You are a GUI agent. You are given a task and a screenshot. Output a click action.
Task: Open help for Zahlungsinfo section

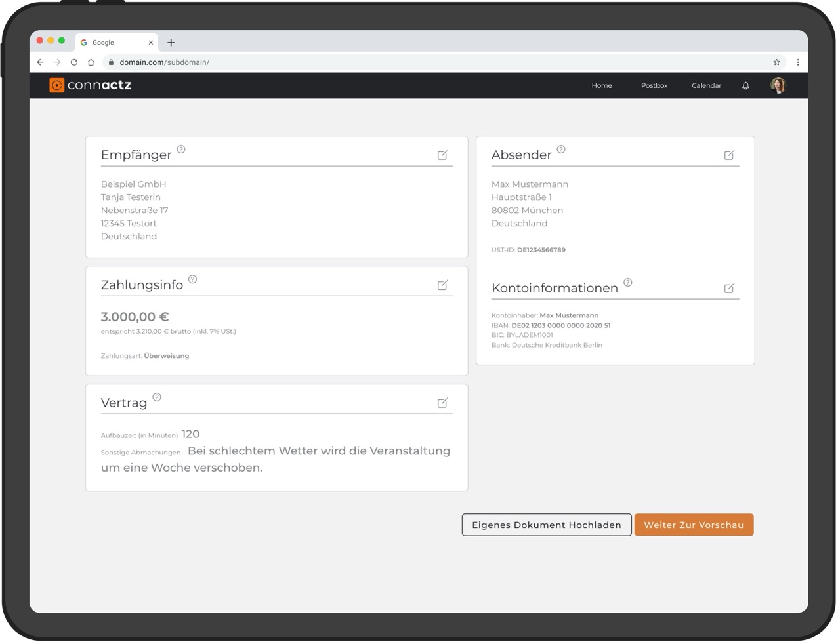coord(192,278)
